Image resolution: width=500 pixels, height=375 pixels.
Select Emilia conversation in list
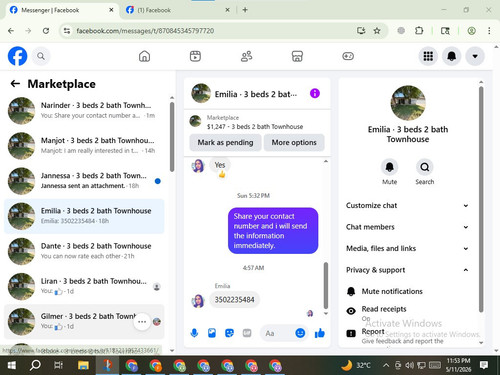[x=84, y=216]
